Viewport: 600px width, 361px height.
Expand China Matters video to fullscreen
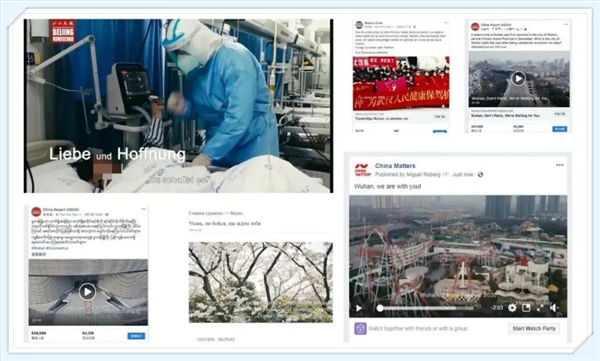tap(540, 307)
